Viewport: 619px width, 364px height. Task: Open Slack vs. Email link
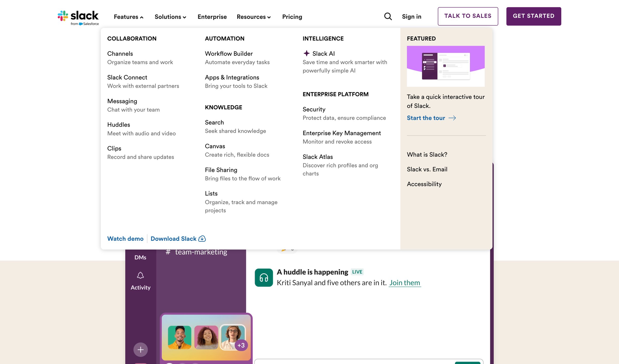click(427, 169)
